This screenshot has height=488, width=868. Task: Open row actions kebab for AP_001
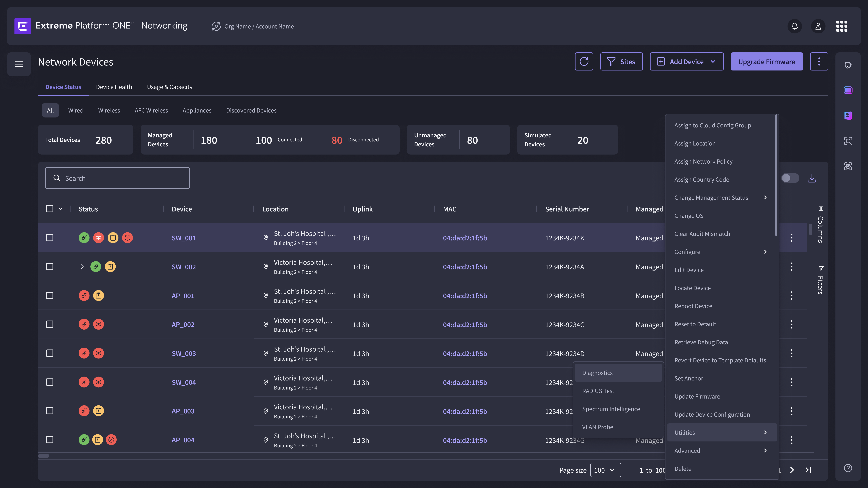791,296
